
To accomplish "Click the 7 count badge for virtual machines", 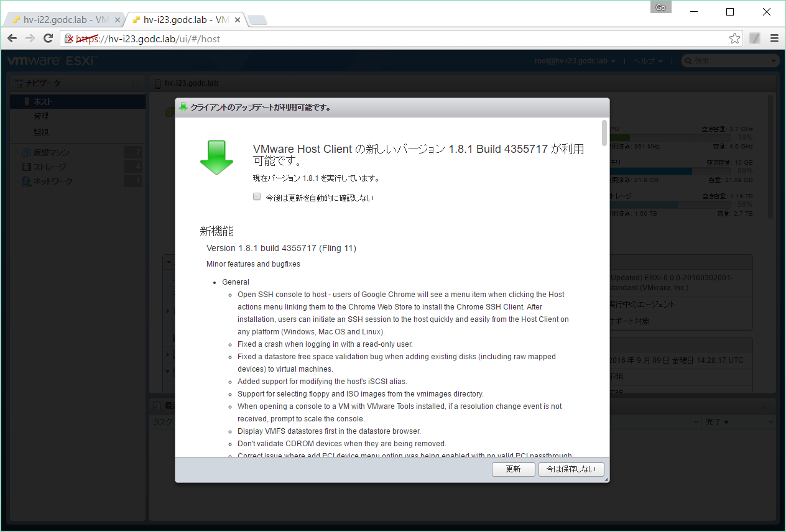I will (133, 153).
